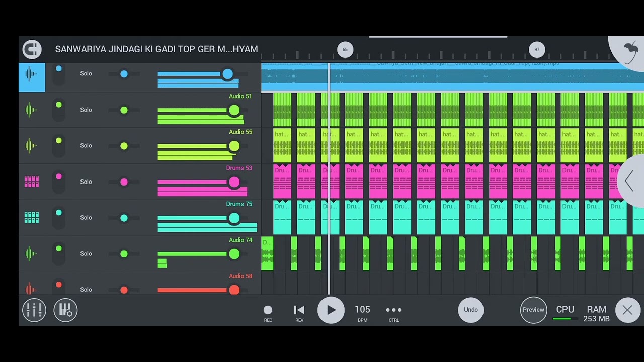This screenshot has height=362, width=644.
Task: Set Drums 75 volume slider
Action: (234, 218)
